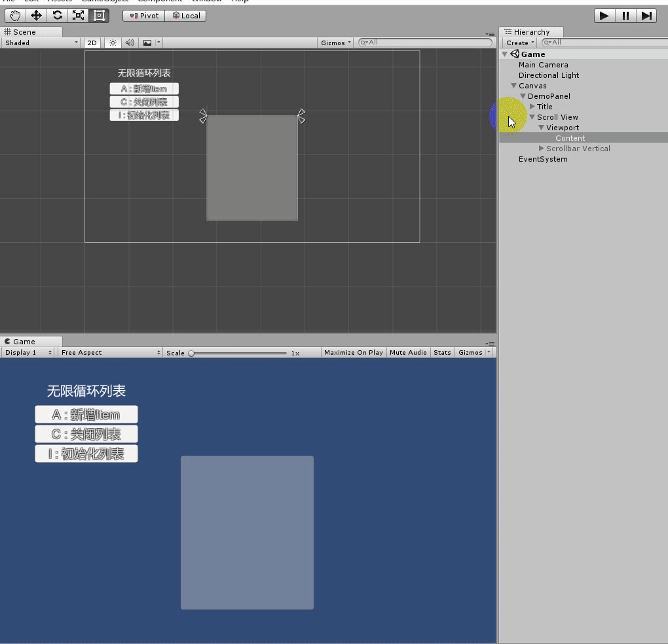
Task: Select the Hand tool
Action: point(15,16)
